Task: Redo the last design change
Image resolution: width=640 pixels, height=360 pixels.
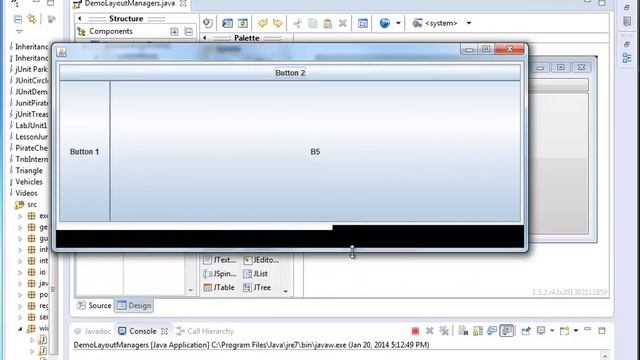Action: tap(278, 23)
